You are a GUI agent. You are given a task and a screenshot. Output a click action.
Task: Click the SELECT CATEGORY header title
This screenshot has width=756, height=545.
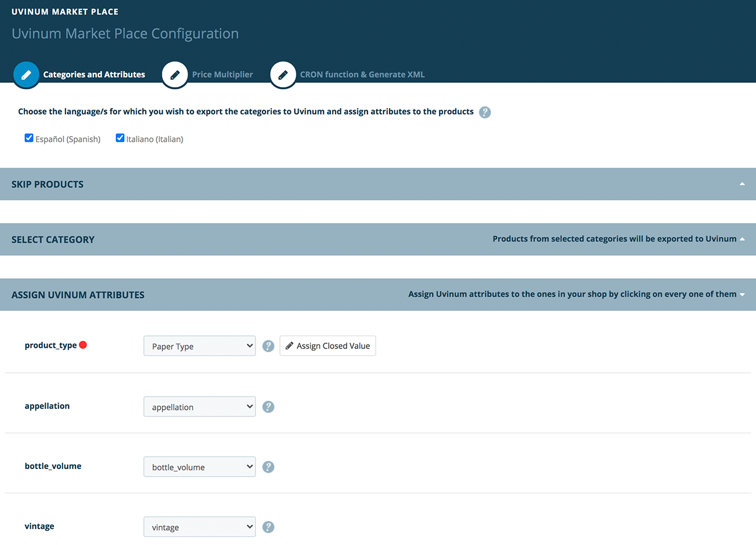point(53,239)
